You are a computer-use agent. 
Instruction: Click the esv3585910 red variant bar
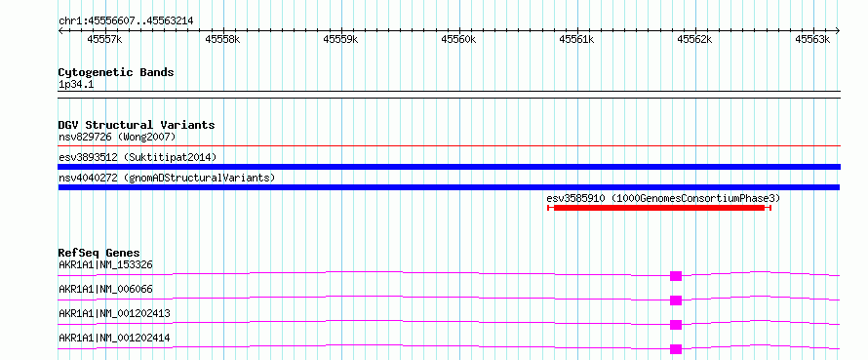tap(659, 208)
